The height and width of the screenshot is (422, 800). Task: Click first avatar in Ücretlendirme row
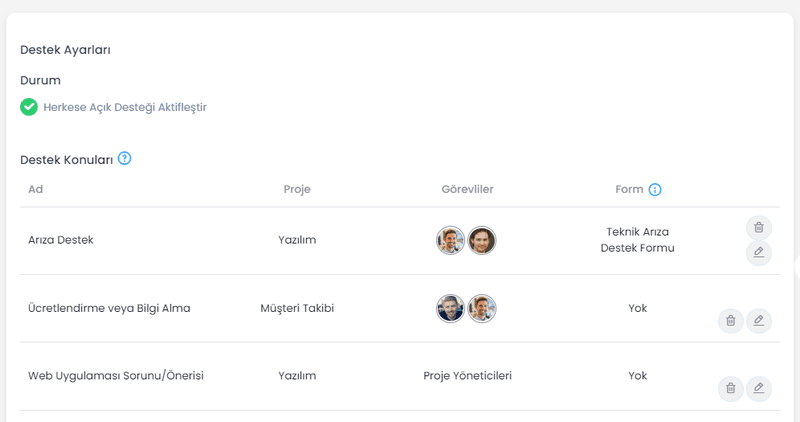pos(451,308)
